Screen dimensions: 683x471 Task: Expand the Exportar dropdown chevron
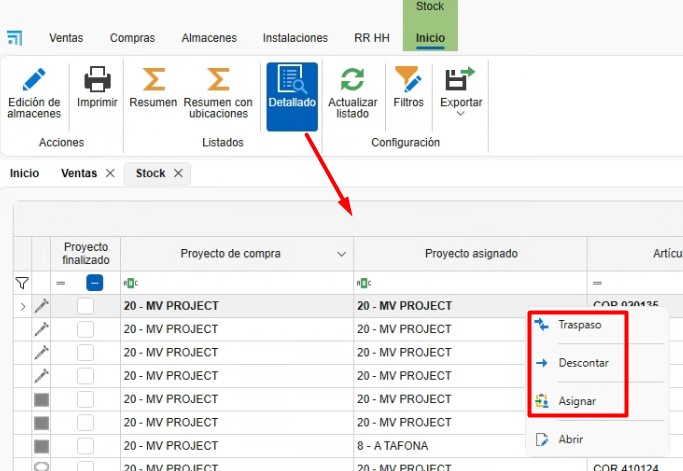click(x=460, y=114)
